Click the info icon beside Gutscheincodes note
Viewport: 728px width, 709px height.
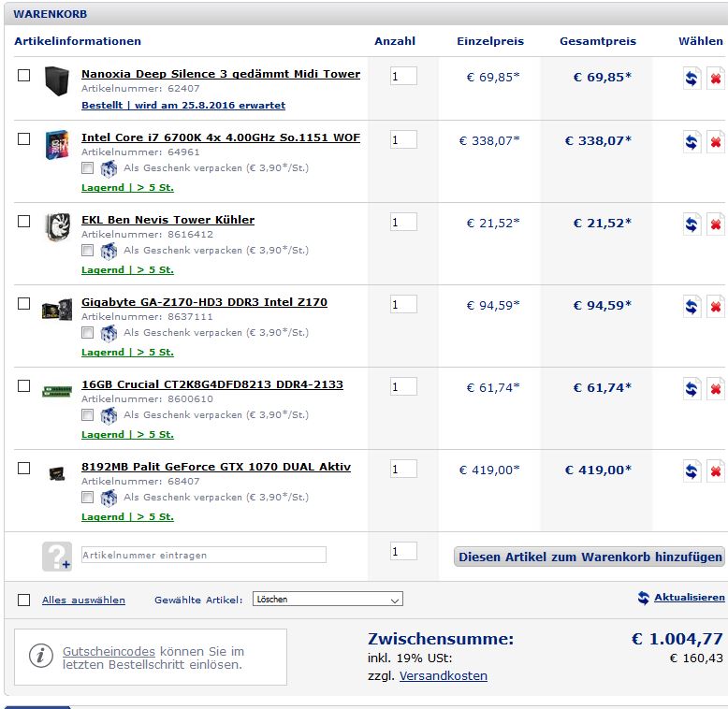(41, 656)
